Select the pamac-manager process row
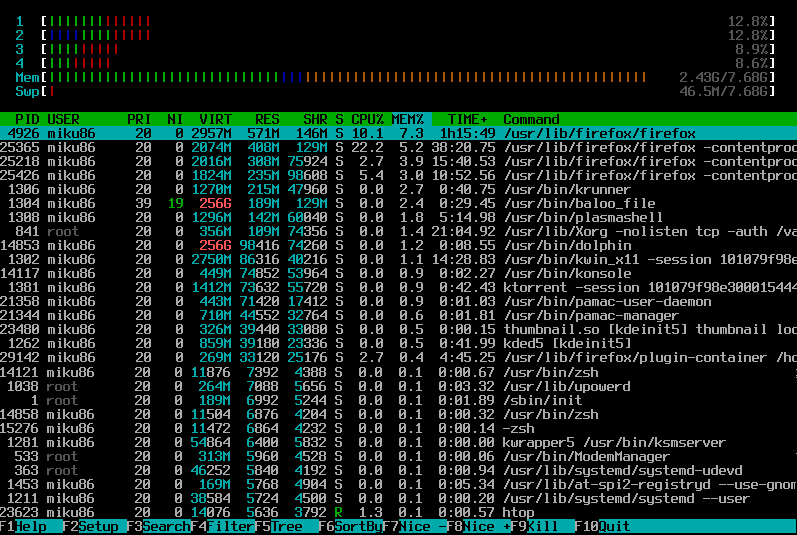 coord(398,316)
